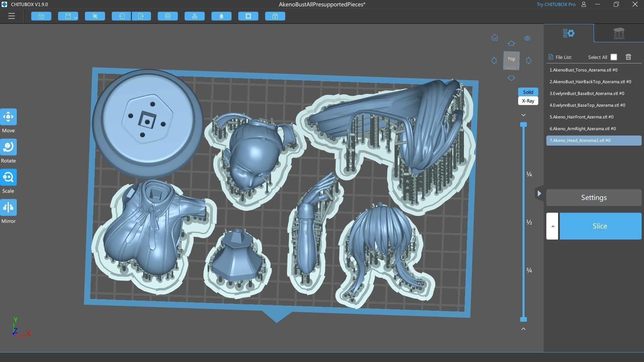Rotate view with the left arrow
This screenshot has height=362, width=644.
(494, 60)
